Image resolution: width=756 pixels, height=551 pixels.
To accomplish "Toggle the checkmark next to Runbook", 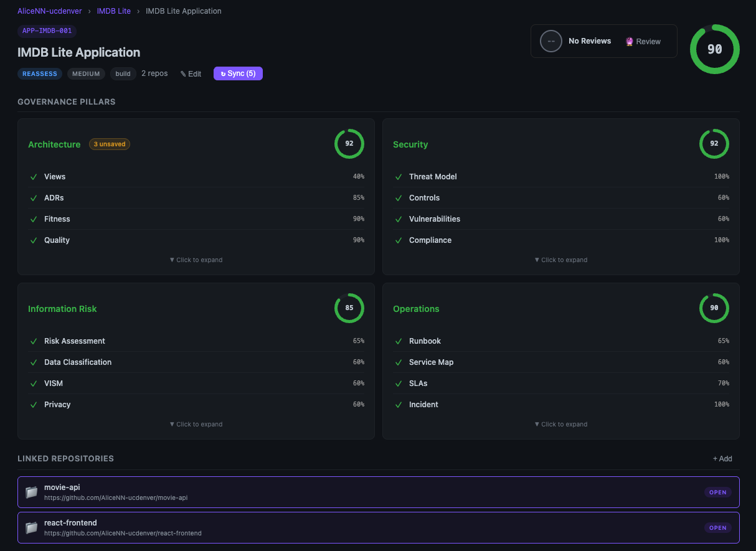I will click(399, 341).
